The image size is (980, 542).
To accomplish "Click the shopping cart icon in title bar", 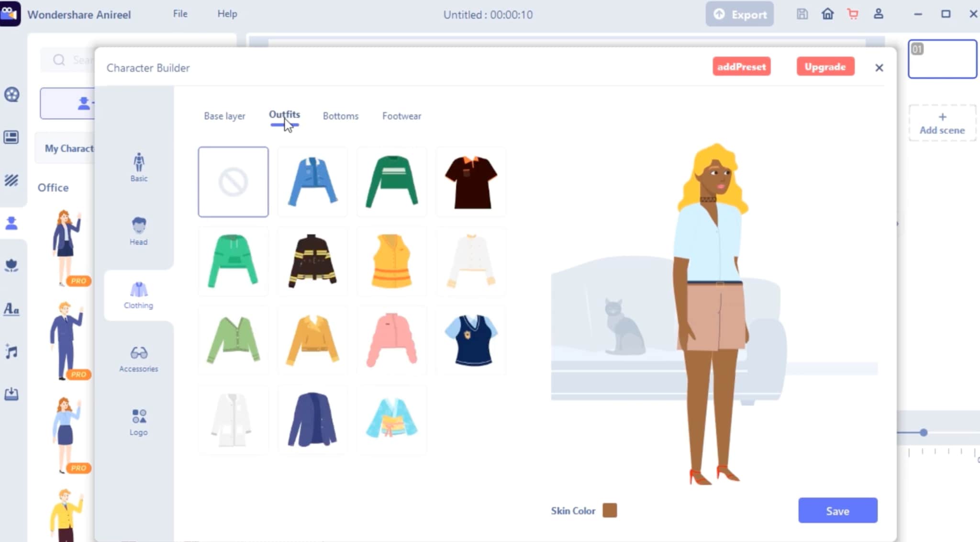I will coord(853,14).
